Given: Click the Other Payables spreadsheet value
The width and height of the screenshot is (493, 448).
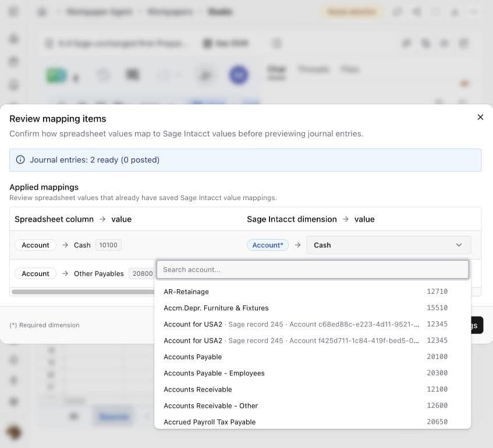Looking at the screenshot, I should [99, 273].
